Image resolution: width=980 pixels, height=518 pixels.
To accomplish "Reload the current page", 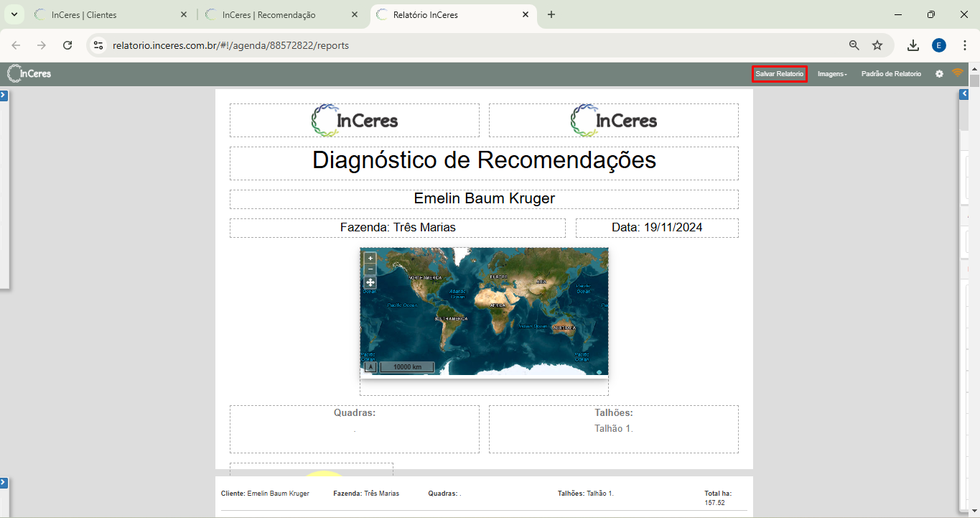I will click(67, 45).
